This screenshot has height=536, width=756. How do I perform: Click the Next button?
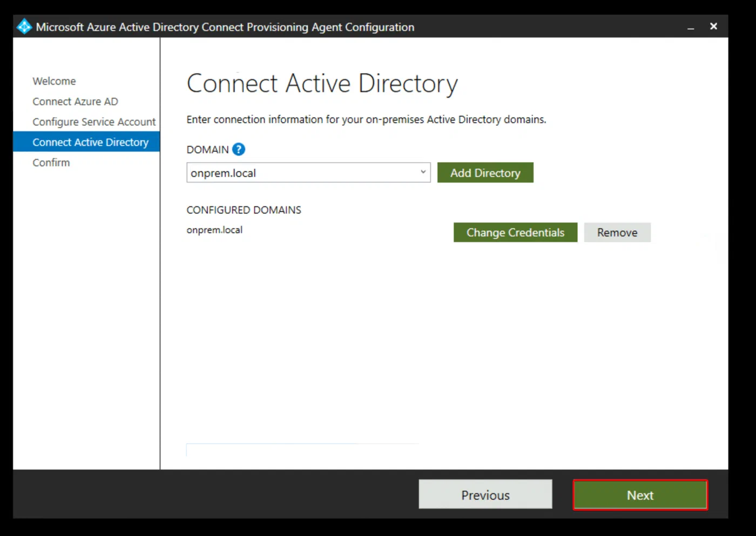640,495
